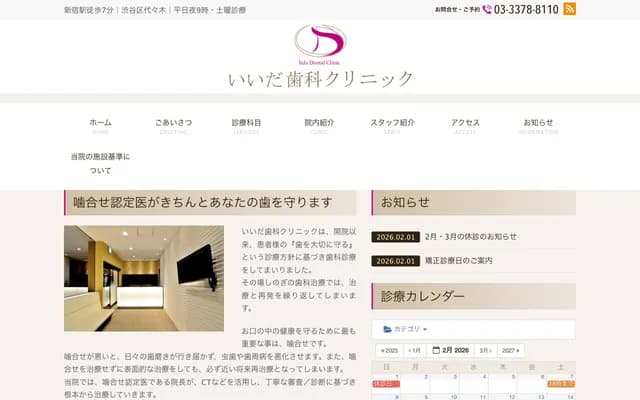Open 矯正診療日のご案内 news link
The image size is (640, 400).
(x=458, y=261)
